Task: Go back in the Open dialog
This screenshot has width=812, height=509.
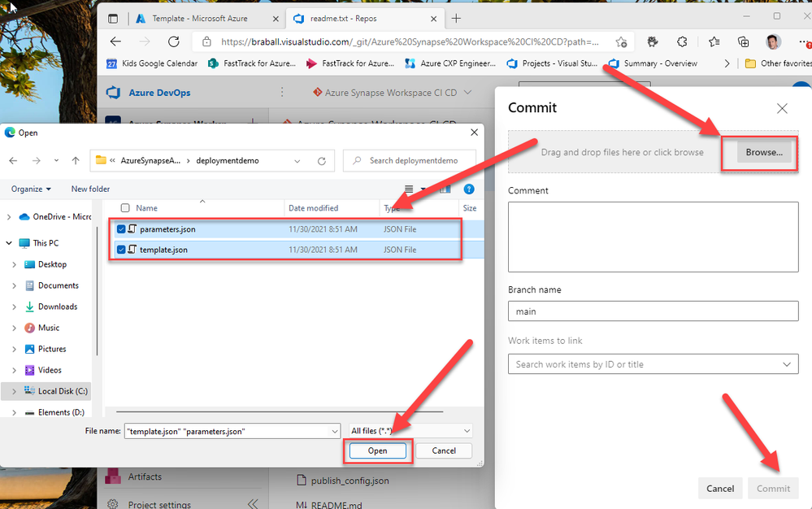Action: (x=14, y=161)
